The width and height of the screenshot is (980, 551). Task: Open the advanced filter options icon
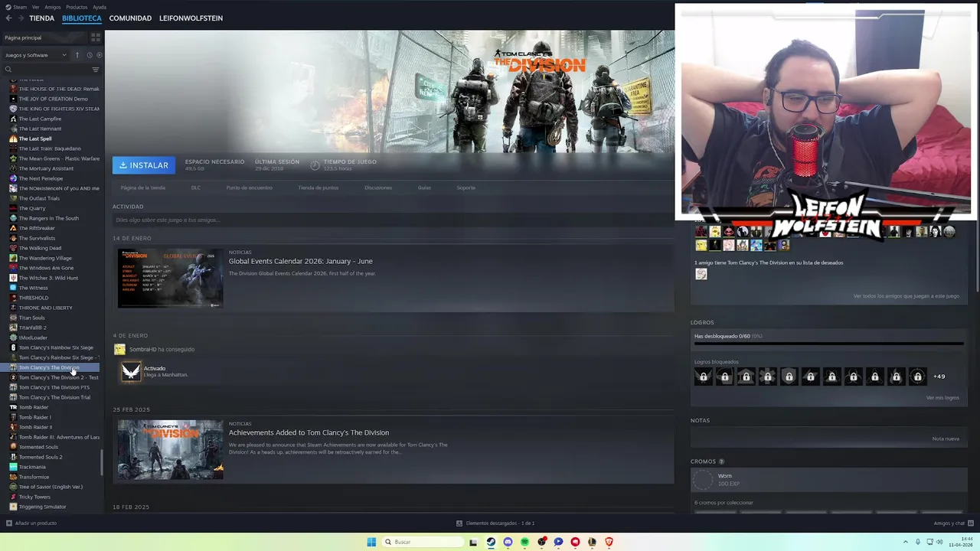pyautogui.click(x=96, y=70)
